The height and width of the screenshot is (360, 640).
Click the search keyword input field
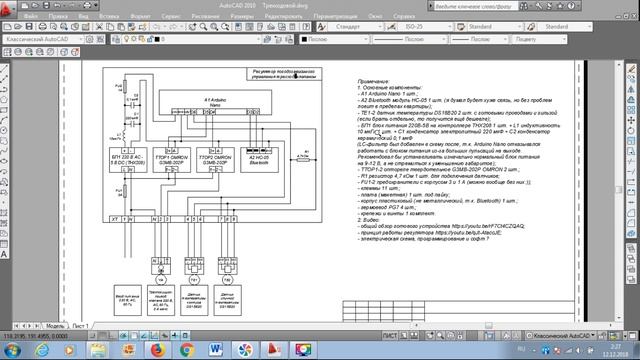click(x=476, y=6)
